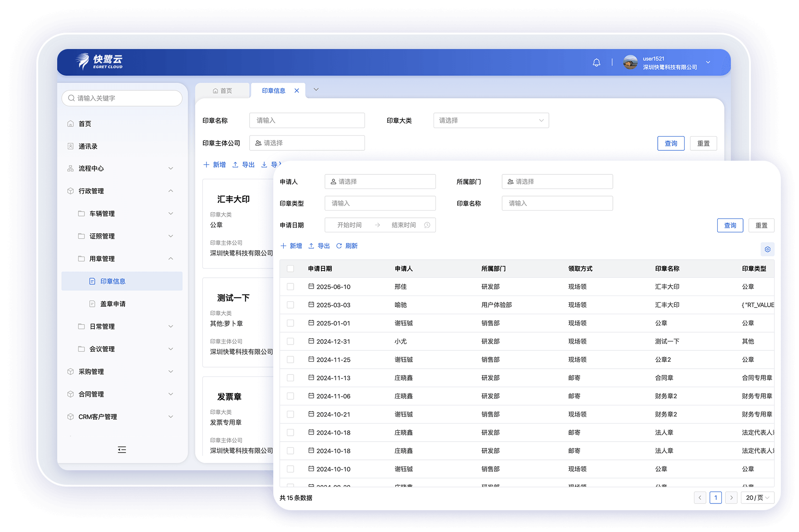Open the 20/页 page size dropdown
Viewport: 799px width, 532px height.
(x=757, y=498)
